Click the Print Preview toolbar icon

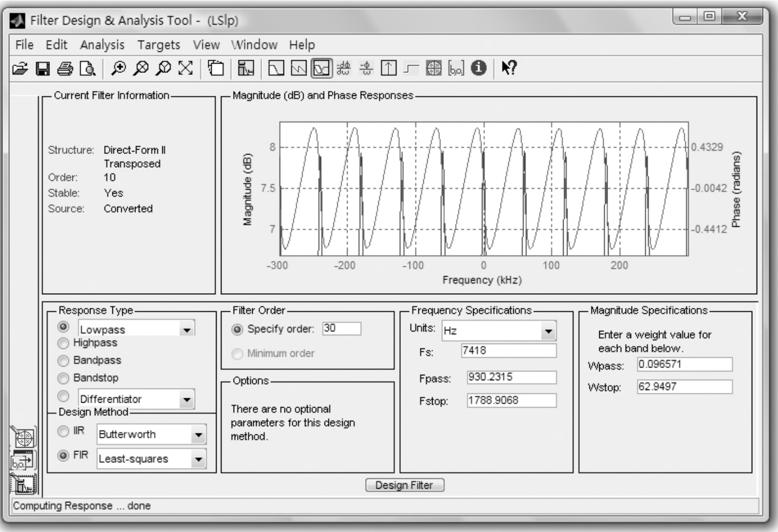[x=88, y=68]
